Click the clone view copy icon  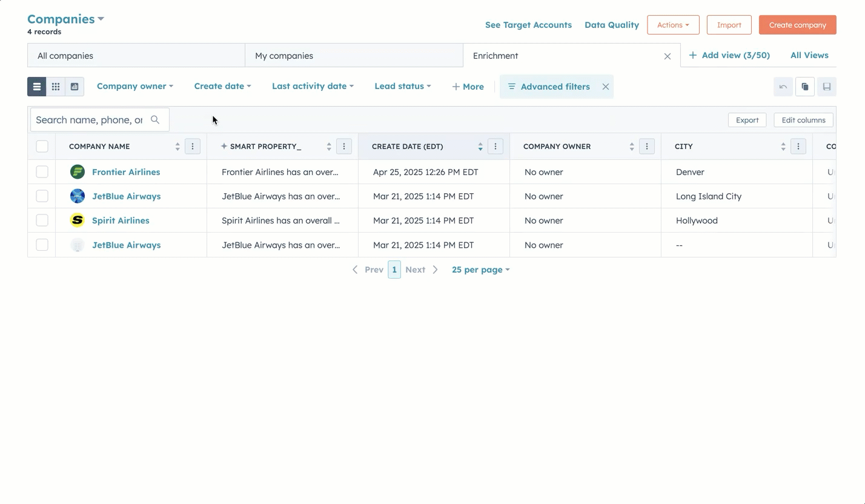point(805,87)
